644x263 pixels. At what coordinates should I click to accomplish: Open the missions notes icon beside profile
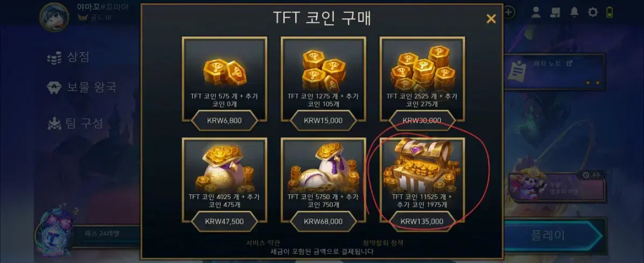click(555, 12)
